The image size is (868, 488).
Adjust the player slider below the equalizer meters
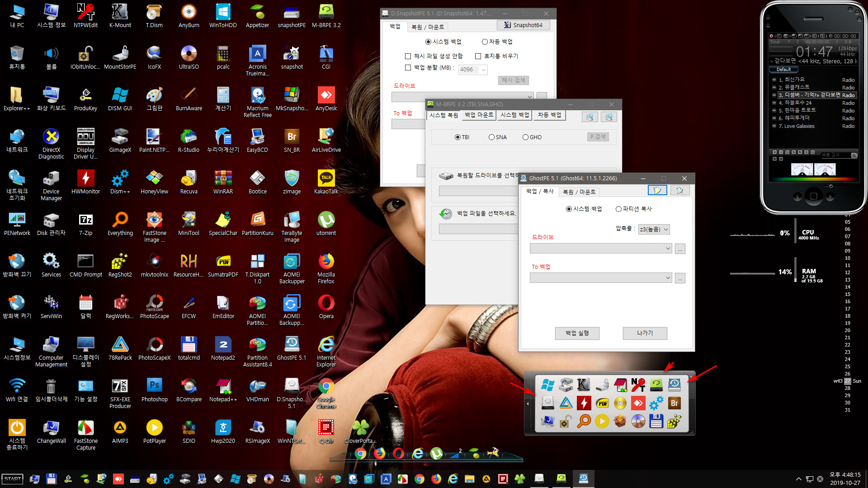pyautogui.click(x=830, y=186)
